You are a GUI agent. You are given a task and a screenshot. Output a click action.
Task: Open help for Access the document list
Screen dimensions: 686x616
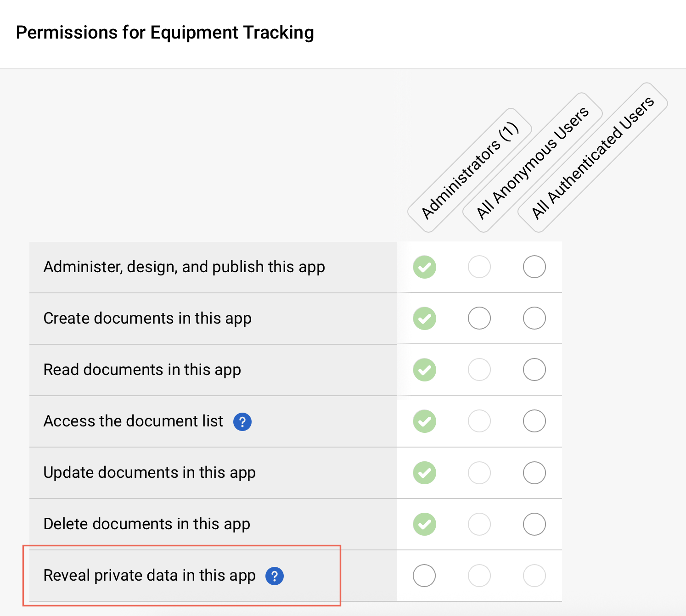pos(242,422)
